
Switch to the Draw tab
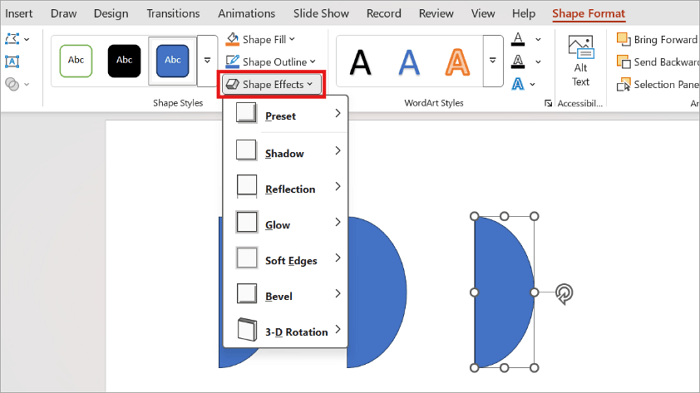click(x=63, y=13)
